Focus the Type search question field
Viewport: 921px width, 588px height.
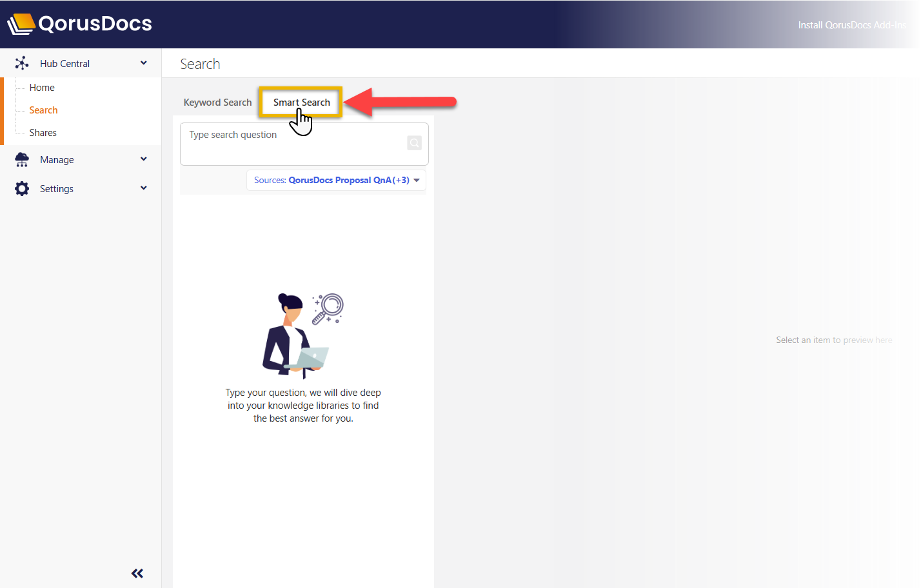(x=304, y=144)
